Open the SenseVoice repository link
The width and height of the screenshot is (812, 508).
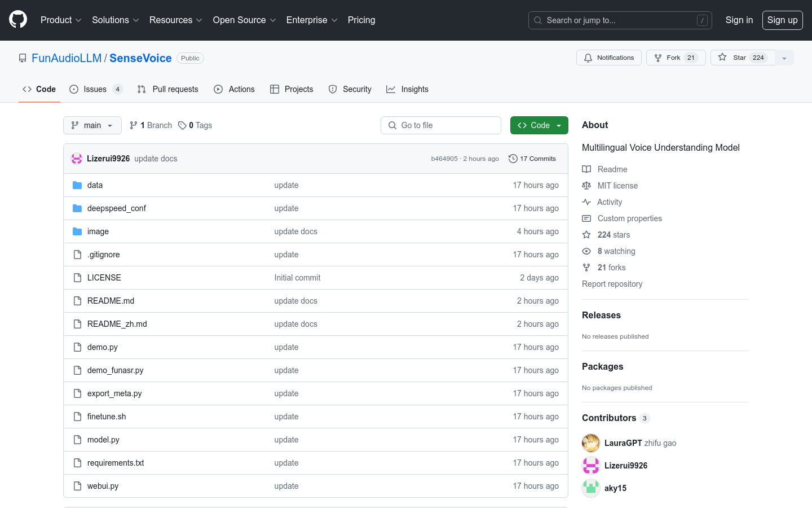140,58
